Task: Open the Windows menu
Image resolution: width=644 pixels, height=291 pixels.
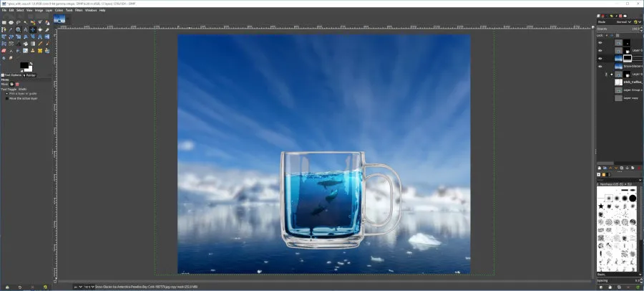Action: [91, 10]
